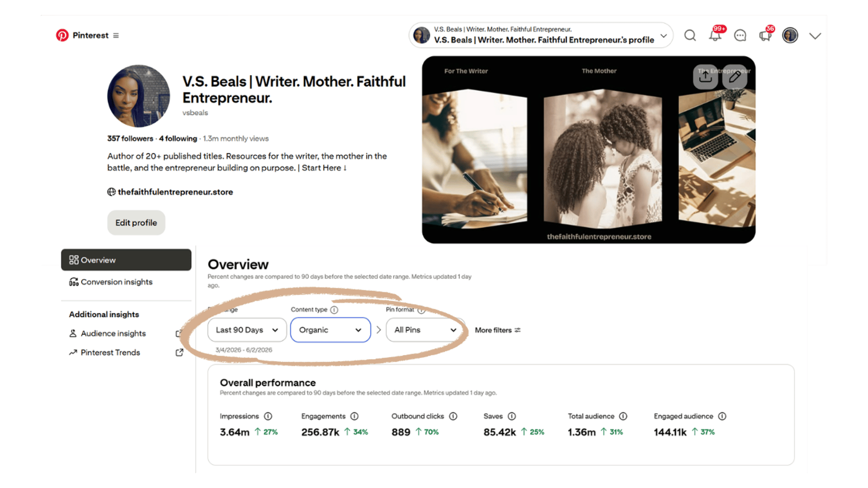Open the search magnifier icon
Screen dimensions: 868x488
point(690,35)
